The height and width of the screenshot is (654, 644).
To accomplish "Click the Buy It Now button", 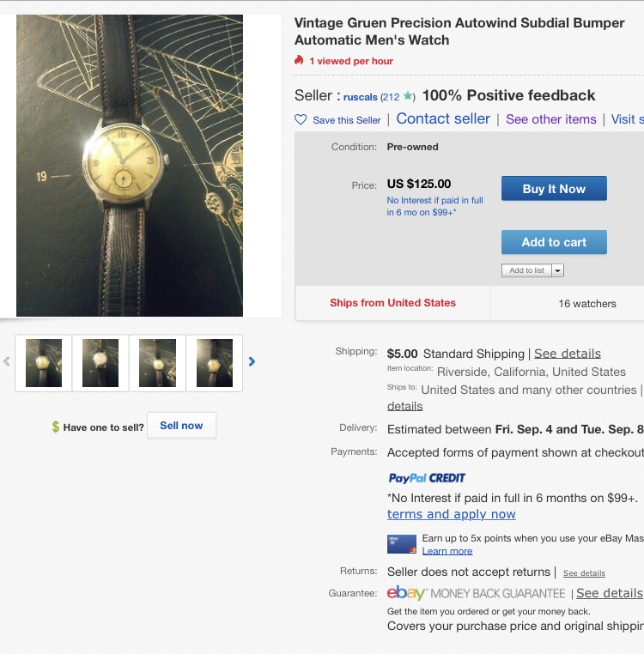I will (554, 189).
